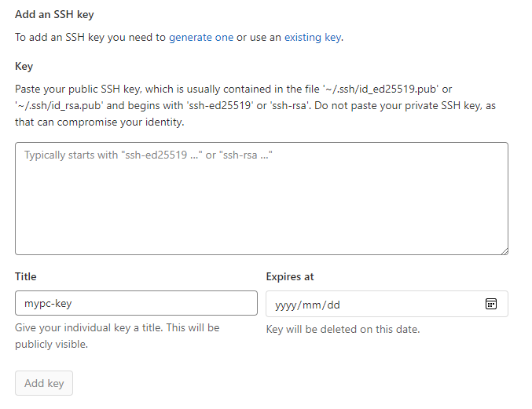Focus the Title field containing mypc-key
The height and width of the screenshot is (409, 532).
pyautogui.click(x=136, y=303)
